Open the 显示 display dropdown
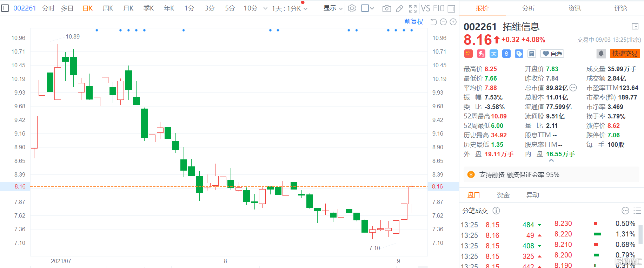Screen dimensions: 644x268 (333, 8)
